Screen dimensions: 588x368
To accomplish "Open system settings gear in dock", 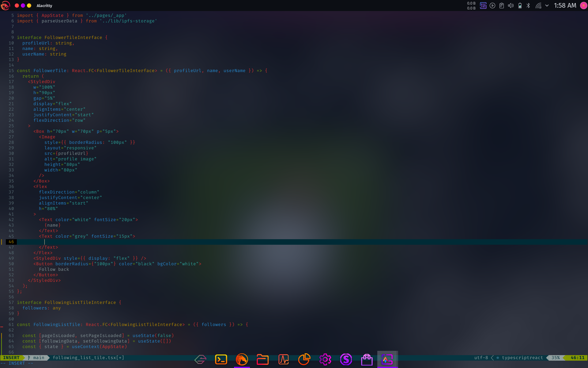I will point(325,359).
